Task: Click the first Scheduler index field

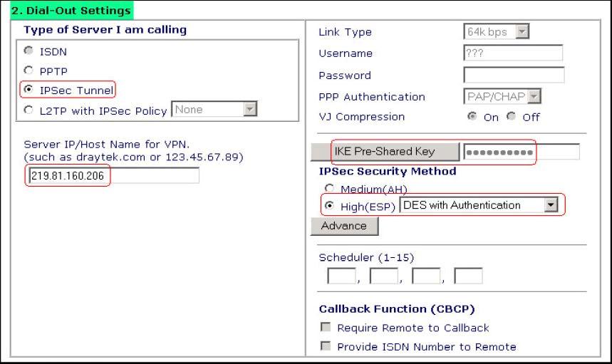Action: 341,274
